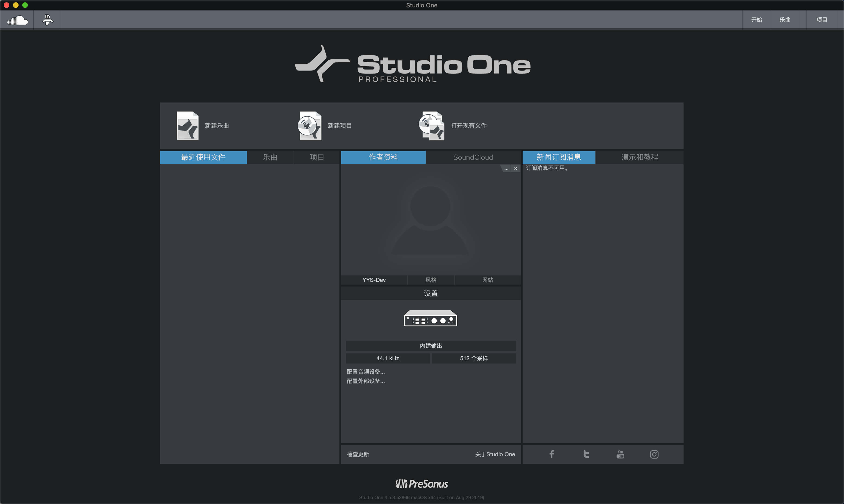844x504 pixels.
Task: Select the 新闻订阅消息 (News Feed) tab
Action: click(x=559, y=157)
